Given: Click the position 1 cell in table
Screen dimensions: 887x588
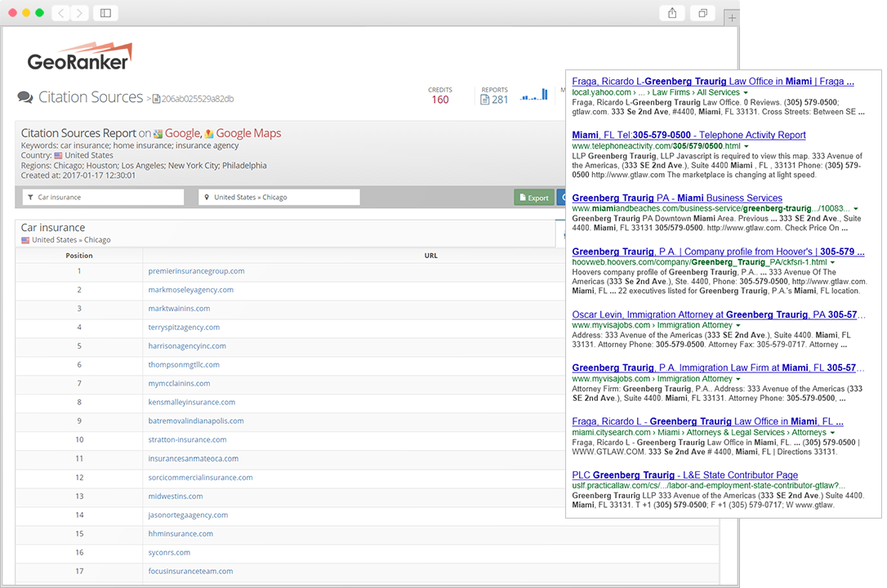Looking at the screenshot, I should [79, 271].
